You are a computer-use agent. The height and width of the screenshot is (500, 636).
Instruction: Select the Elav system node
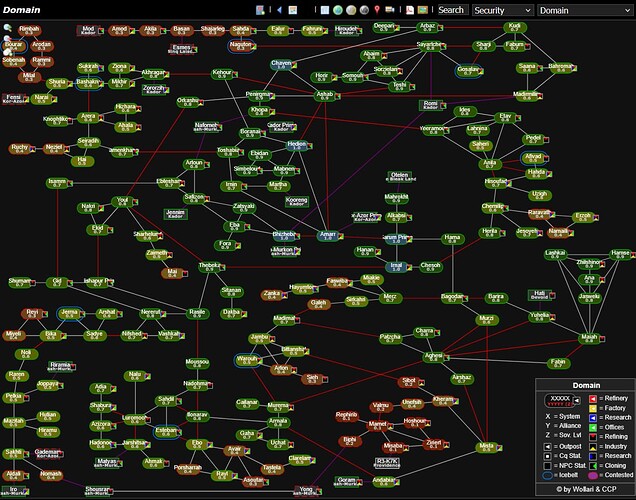[x=505, y=118]
